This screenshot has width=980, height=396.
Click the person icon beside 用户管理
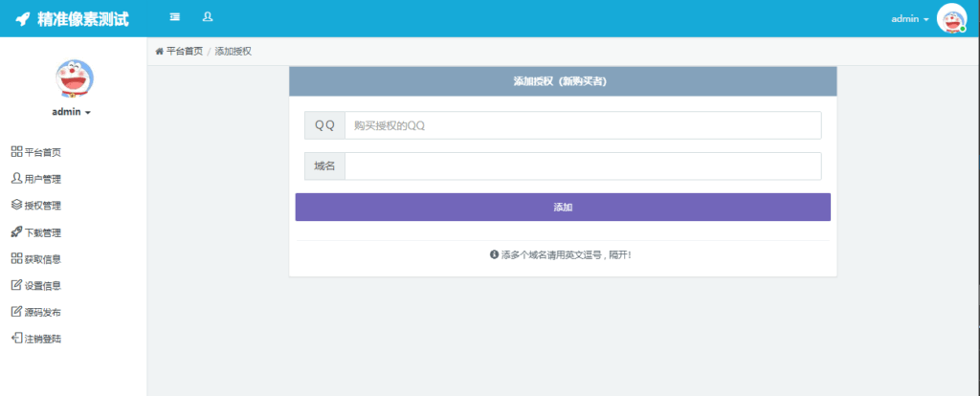point(17,178)
